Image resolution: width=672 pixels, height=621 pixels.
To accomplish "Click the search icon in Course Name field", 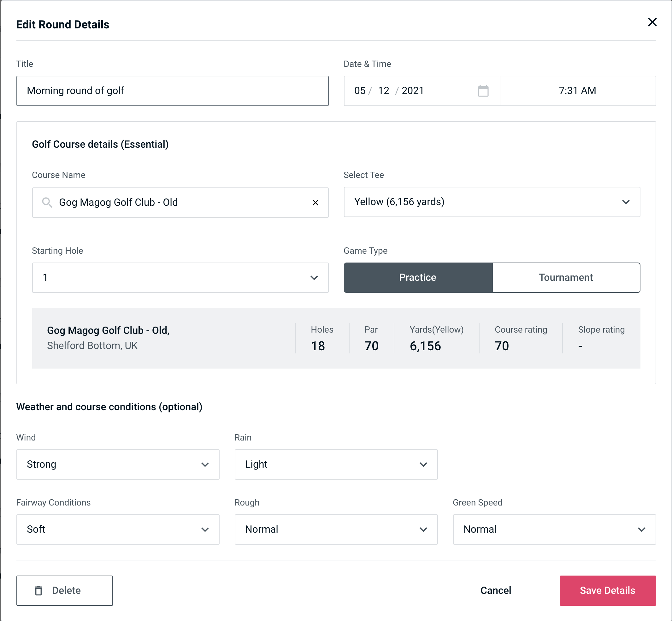I will coord(47,202).
